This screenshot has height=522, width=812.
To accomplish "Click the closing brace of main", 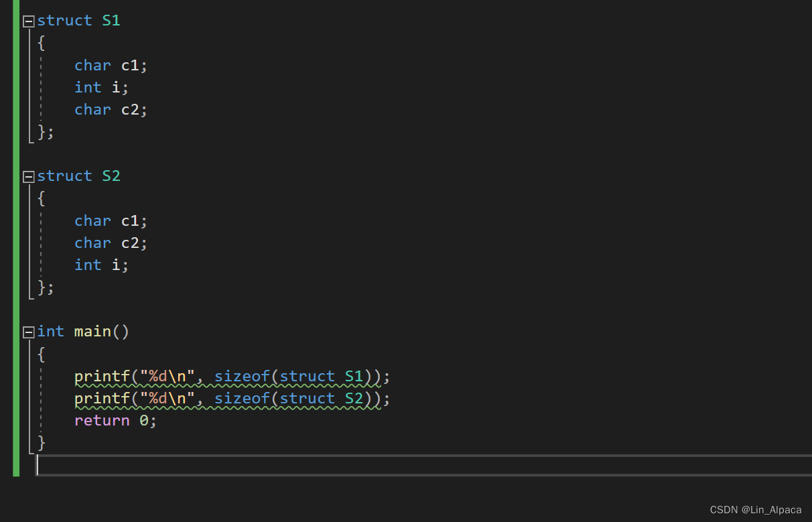I will click(42, 443).
